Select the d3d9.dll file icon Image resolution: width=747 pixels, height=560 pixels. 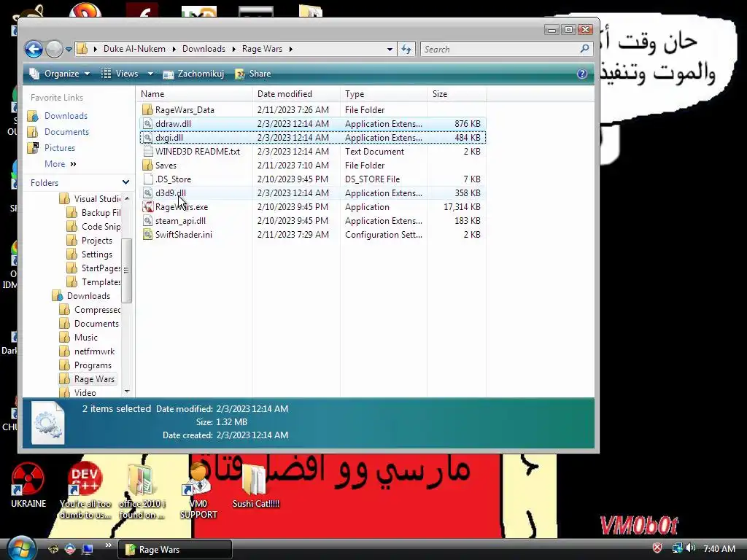(x=147, y=192)
